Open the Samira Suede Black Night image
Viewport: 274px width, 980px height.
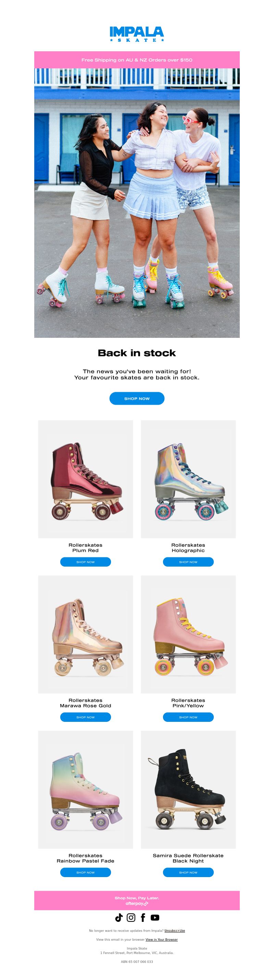point(188,790)
